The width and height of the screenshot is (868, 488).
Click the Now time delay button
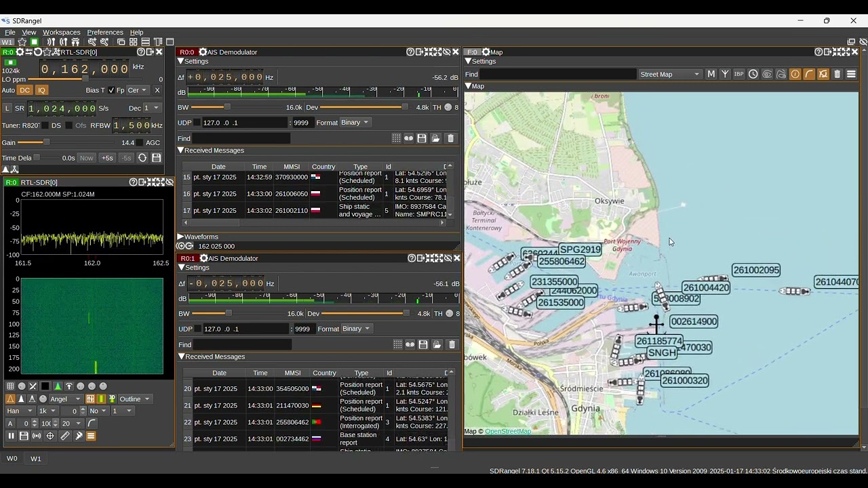click(x=86, y=158)
